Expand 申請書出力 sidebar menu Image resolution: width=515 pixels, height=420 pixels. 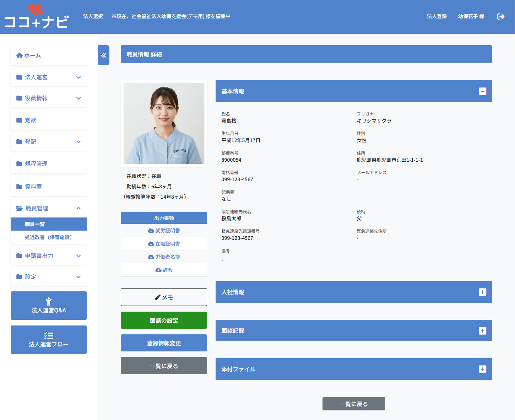[x=49, y=256]
